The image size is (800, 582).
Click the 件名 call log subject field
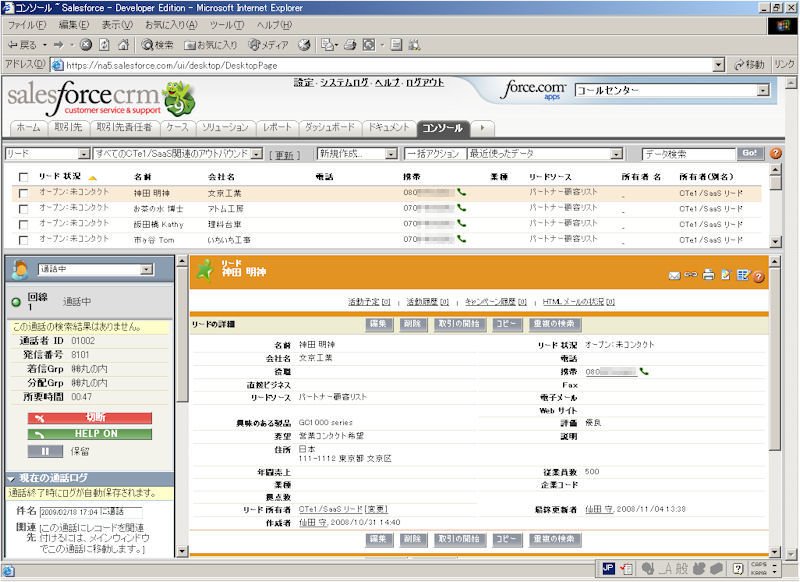[91, 512]
